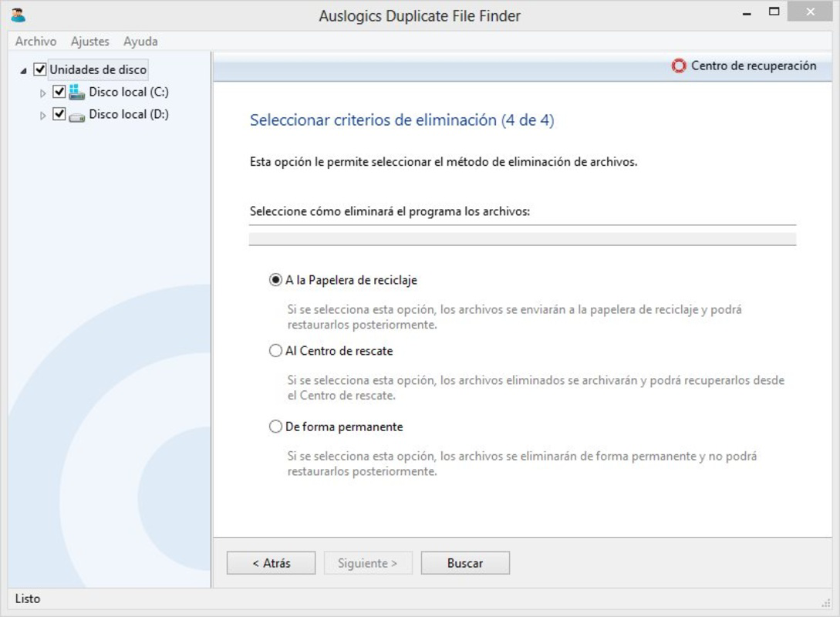The width and height of the screenshot is (840, 617).
Task: Uncheck the Unidades de disco checkbox
Action: (40, 69)
